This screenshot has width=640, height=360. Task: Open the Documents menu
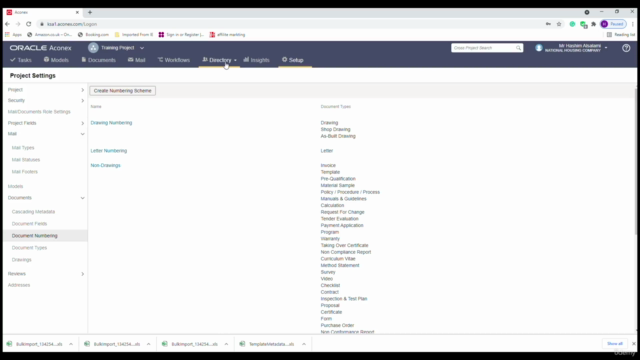tap(98, 60)
